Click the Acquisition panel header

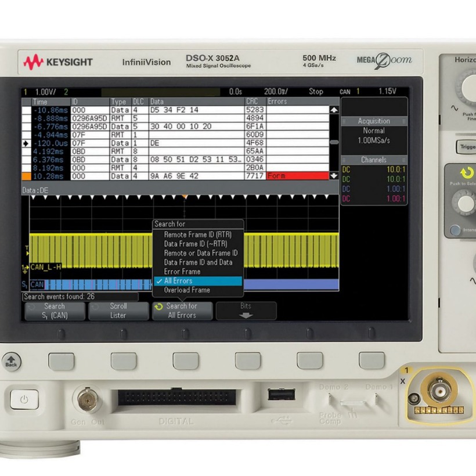tap(374, 121)
